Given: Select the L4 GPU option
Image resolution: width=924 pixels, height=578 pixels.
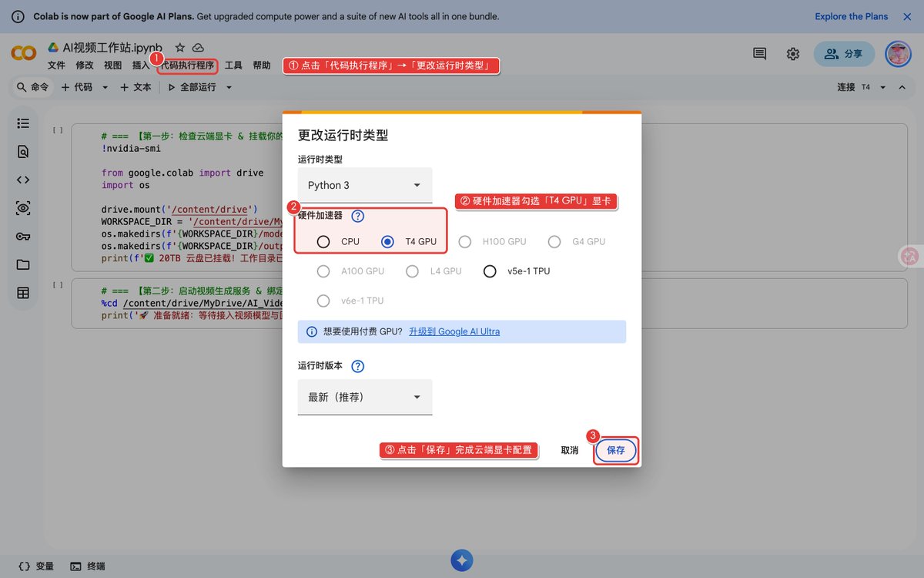Looking at the screenshot, I should tap(413, 271).
